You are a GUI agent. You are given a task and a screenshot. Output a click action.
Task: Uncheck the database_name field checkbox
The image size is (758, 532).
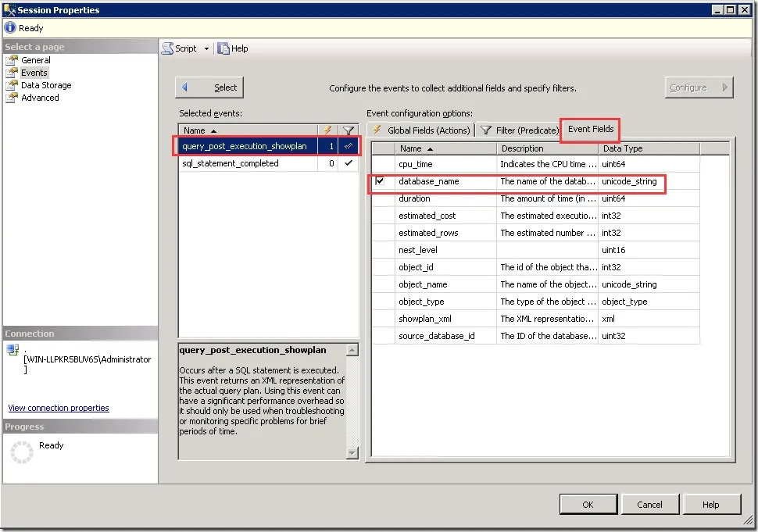[x=380, y=181]
